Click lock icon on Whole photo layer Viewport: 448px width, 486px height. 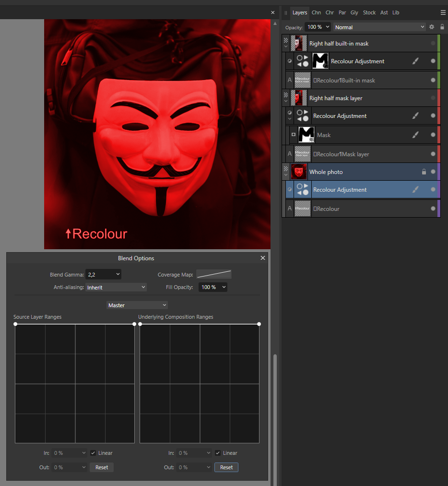click(x=424, y=172)
